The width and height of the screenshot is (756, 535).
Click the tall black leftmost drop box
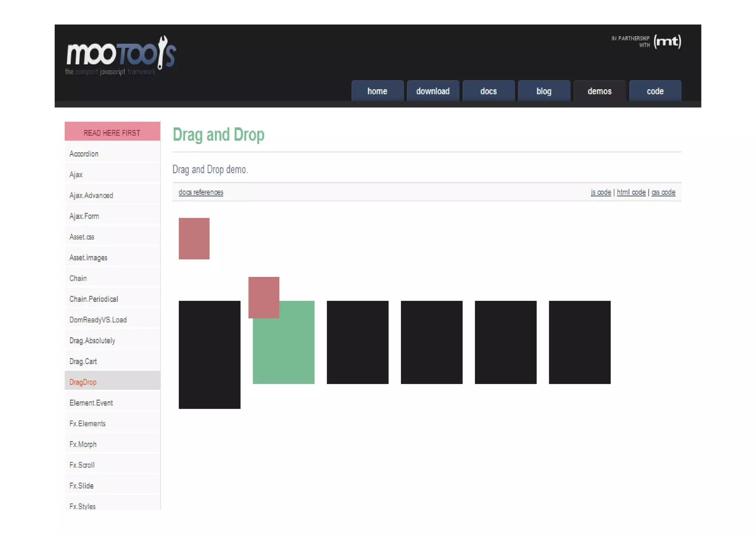point(209,354)
